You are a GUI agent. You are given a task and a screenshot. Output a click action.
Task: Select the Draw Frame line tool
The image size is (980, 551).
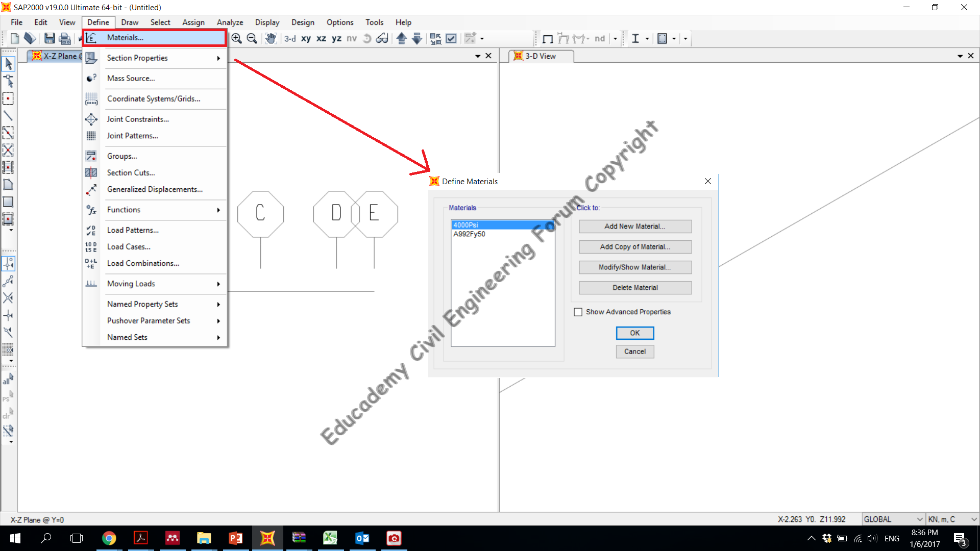[8, 116]
